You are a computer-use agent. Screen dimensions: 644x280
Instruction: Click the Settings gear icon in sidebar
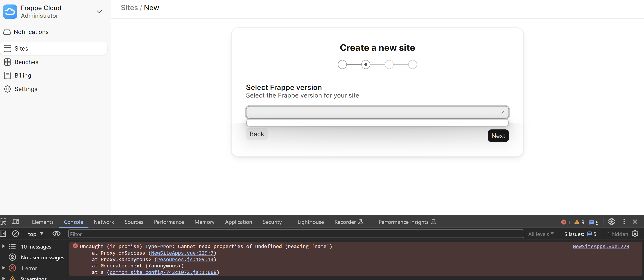(7, 89)
